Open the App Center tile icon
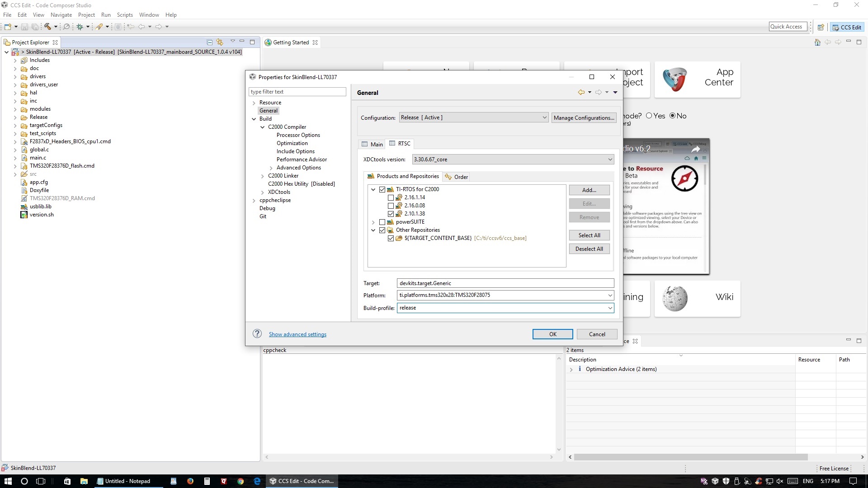868x488 pixels. click(x=675, y=80)
